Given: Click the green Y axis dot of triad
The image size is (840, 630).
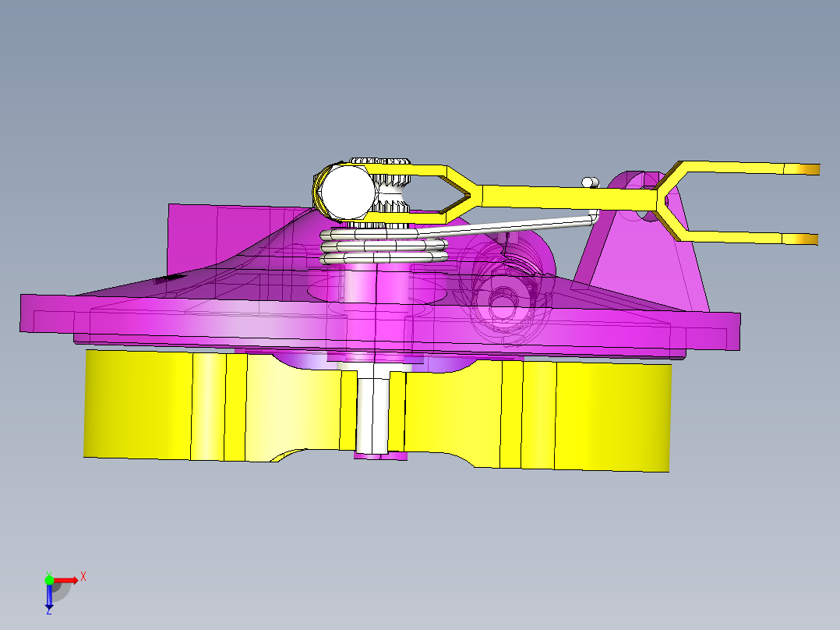Looking at the screenshot, I should click(49, 580).
